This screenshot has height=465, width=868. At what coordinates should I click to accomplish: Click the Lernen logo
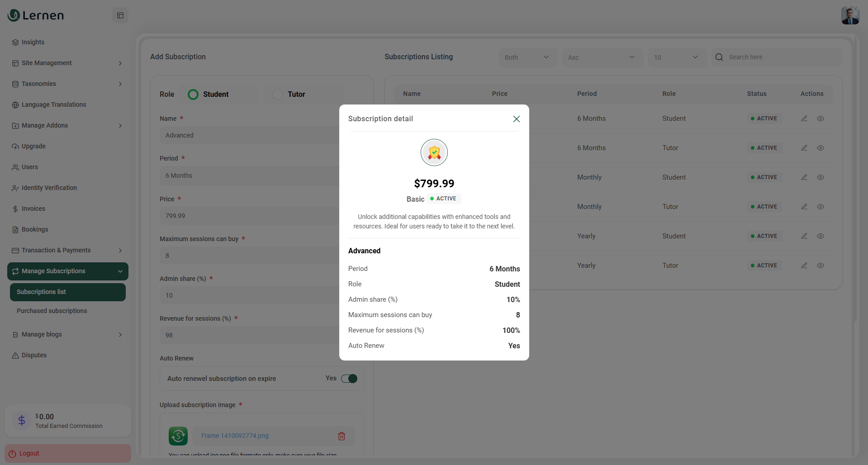pos(36,15)
